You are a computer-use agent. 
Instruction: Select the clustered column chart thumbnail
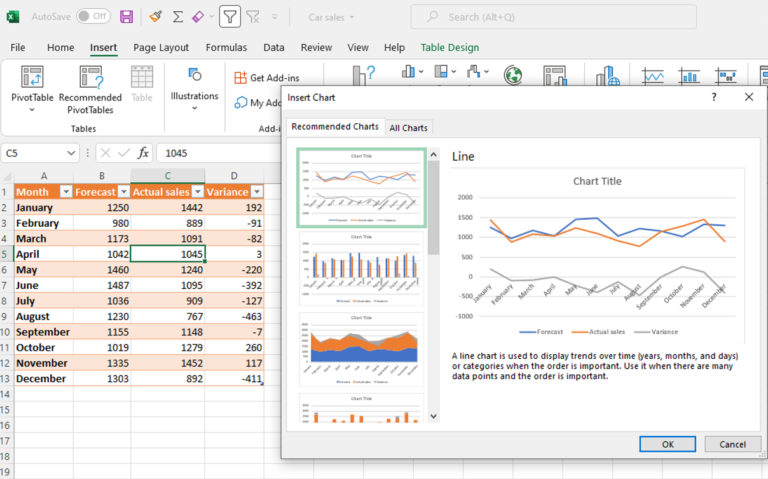pos(362,269)
